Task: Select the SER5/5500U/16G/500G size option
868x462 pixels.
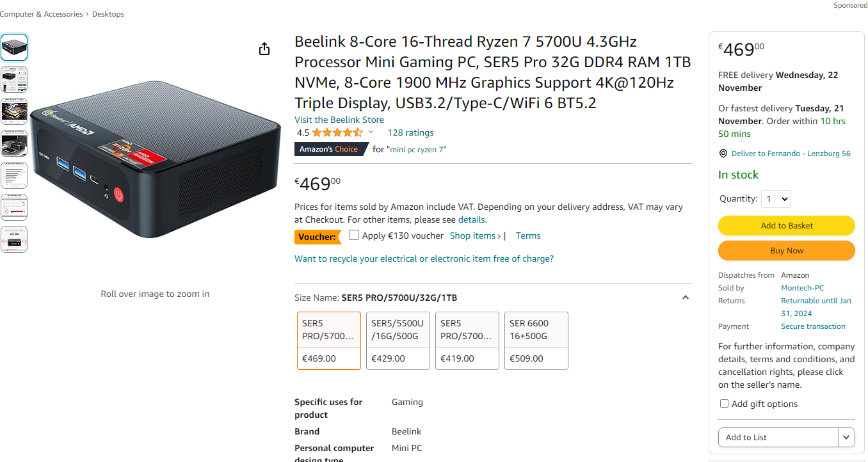Action: [398, 340]
